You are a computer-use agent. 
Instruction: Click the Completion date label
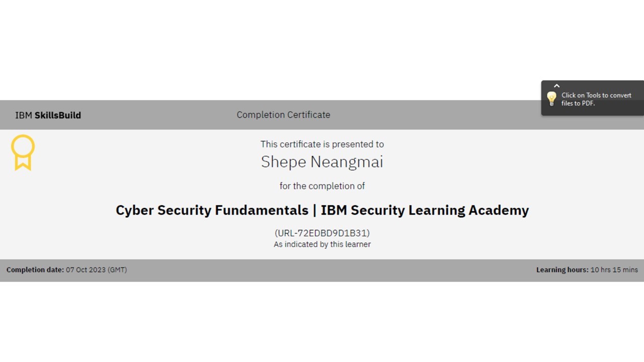click(x=35, y=270)
